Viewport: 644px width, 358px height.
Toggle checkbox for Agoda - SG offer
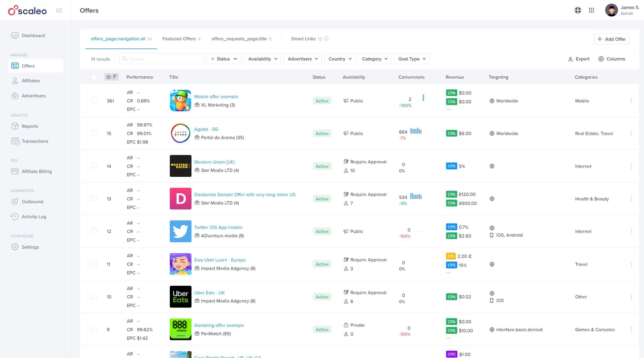coord(94,133)
